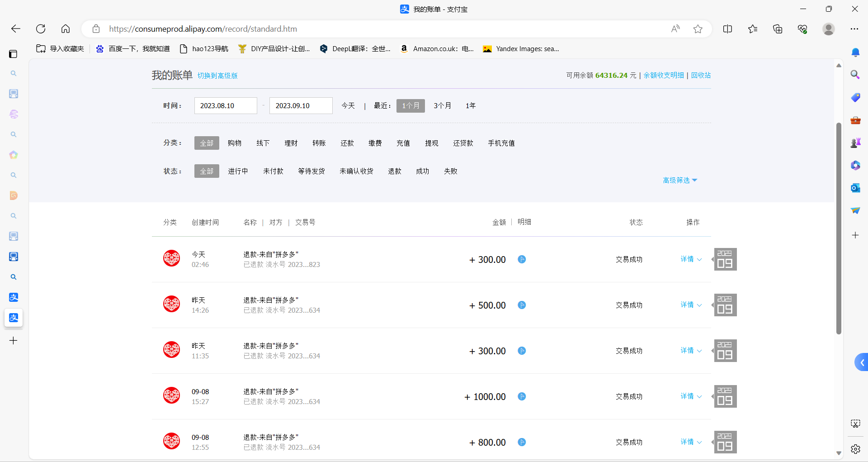Expand details for 09-08 12:55 refund
This screenshot has width=868, height=462.
coord(691,442)
